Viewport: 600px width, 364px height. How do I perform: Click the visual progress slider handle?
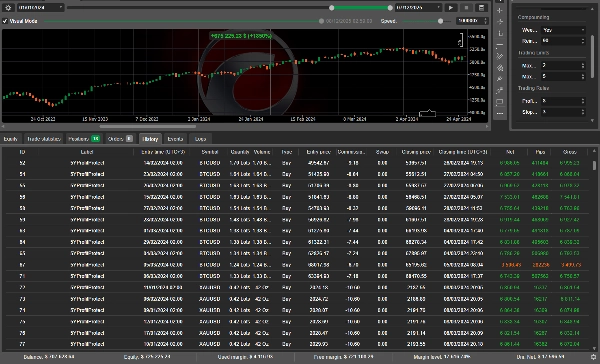[321, 21]
